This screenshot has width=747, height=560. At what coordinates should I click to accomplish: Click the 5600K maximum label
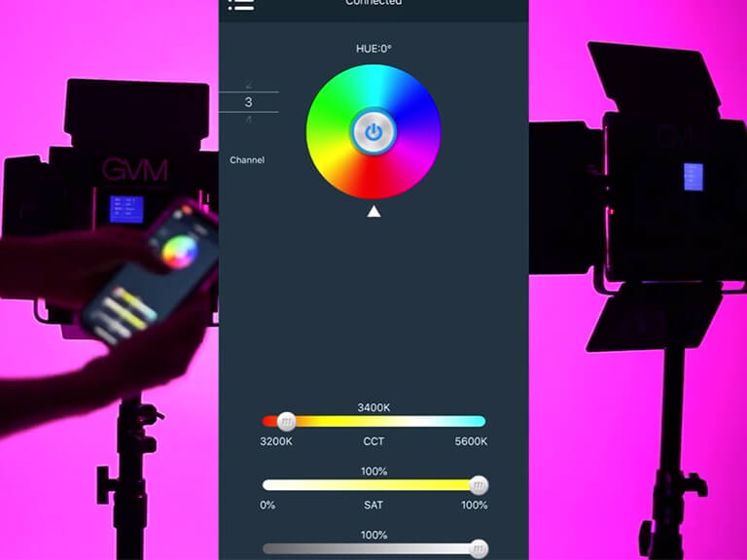pos(471,441)
